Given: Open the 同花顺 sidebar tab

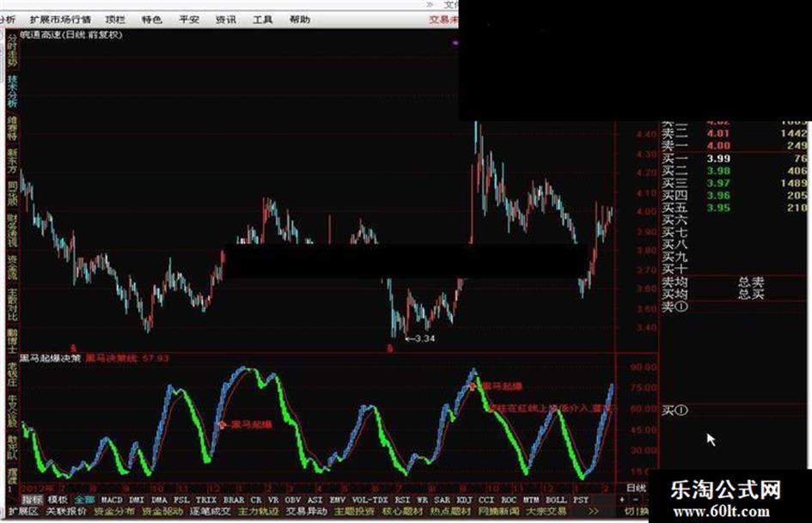Looking at the screenshot, I should 12,194.
